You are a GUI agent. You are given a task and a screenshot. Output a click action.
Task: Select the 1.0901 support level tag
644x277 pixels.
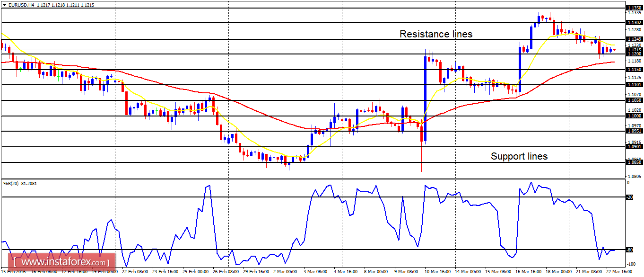click(634, 147)
